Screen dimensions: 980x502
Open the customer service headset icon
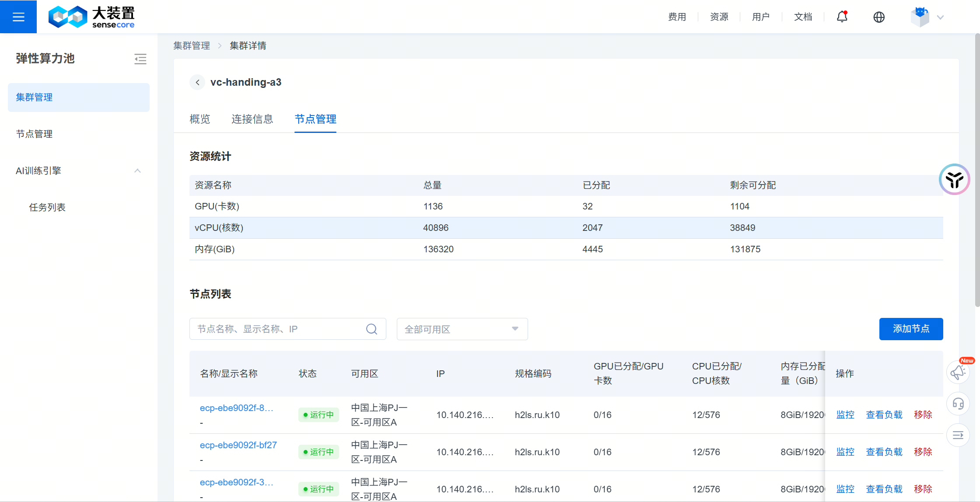click(958, 404)
